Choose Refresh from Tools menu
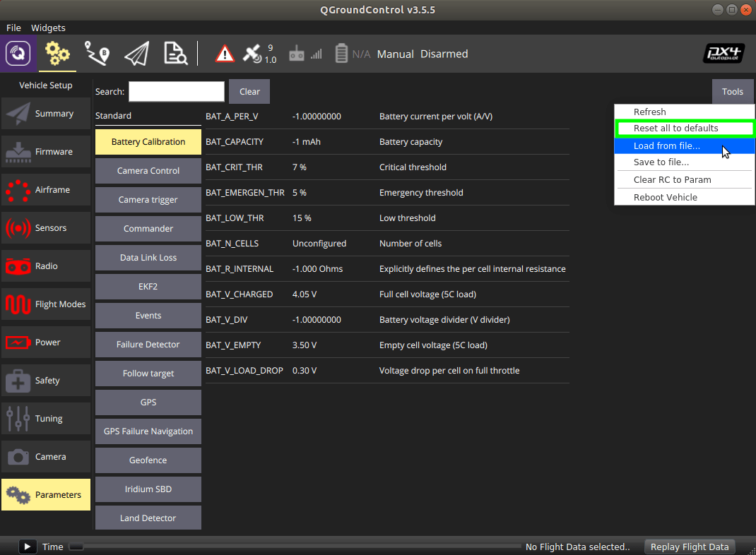The width and height of the screenshot is (756, 555). 684,112
